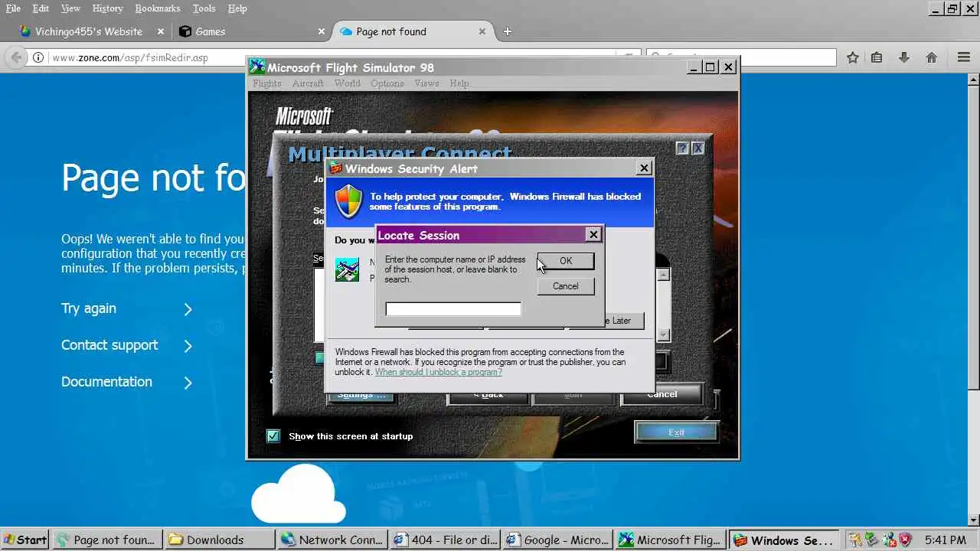980x551 pixels.
Task: Click the Windows Firewall shield icon
Action: click(x=349, y=201)
